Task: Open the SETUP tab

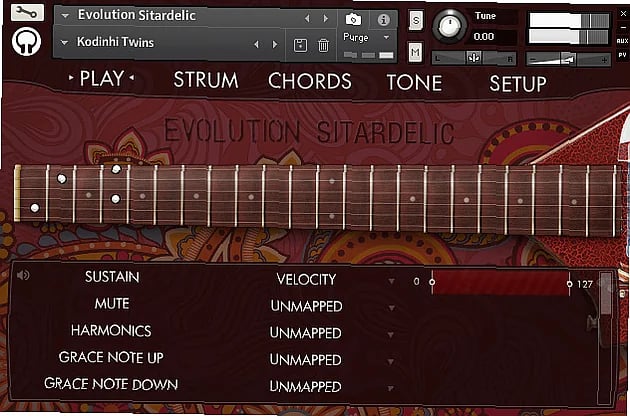Action: 518,84
